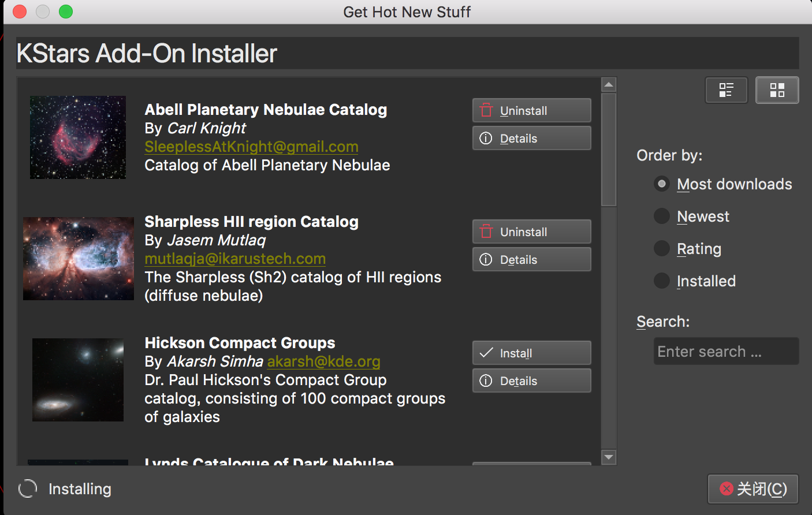Uninstall Abell Planetary Nebulae Catalog
Viewport: 812px width, 515px height.
pos(532,110)
